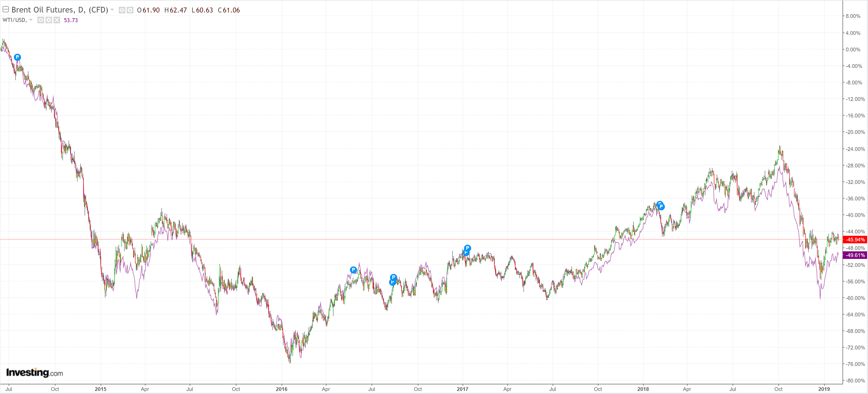
Task: Click the upper P marker at 2017
Action: coord(467,248)
